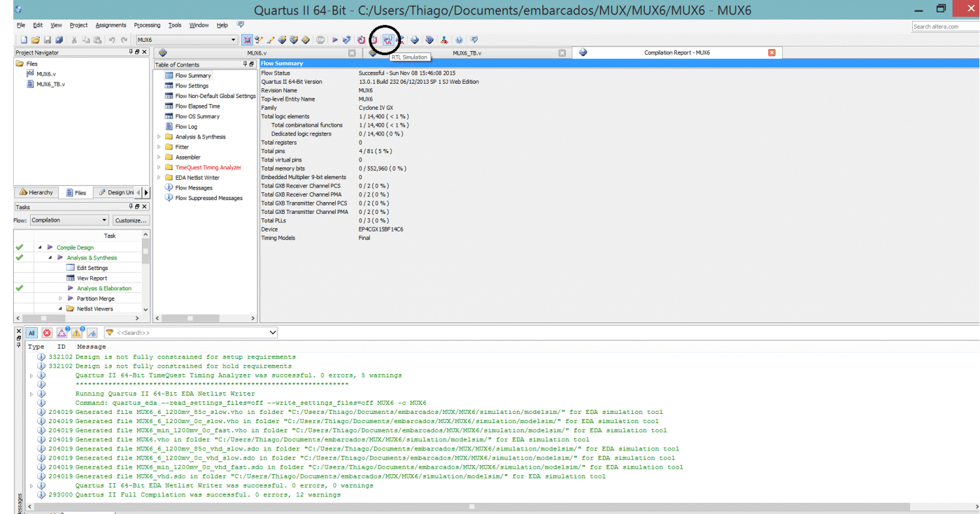The width and height of the screenshot is (980, 514).
Task: Expand the Analysis & Synthesis report folder
Action: [159, 137]
